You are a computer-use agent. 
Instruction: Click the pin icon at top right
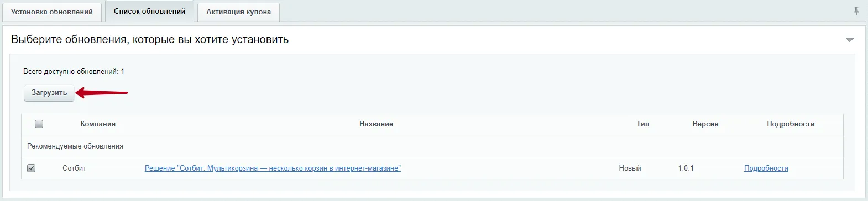pos(856,10)
